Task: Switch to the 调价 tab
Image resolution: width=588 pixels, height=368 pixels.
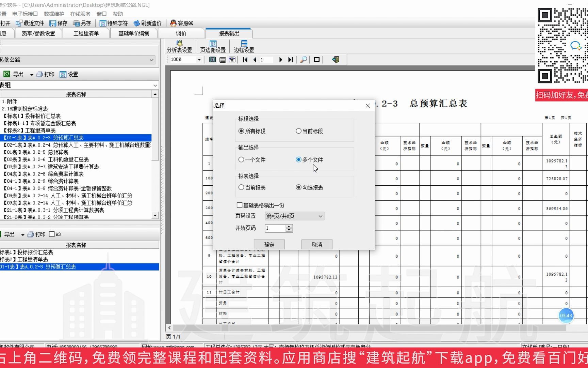Action: point(181,33)
